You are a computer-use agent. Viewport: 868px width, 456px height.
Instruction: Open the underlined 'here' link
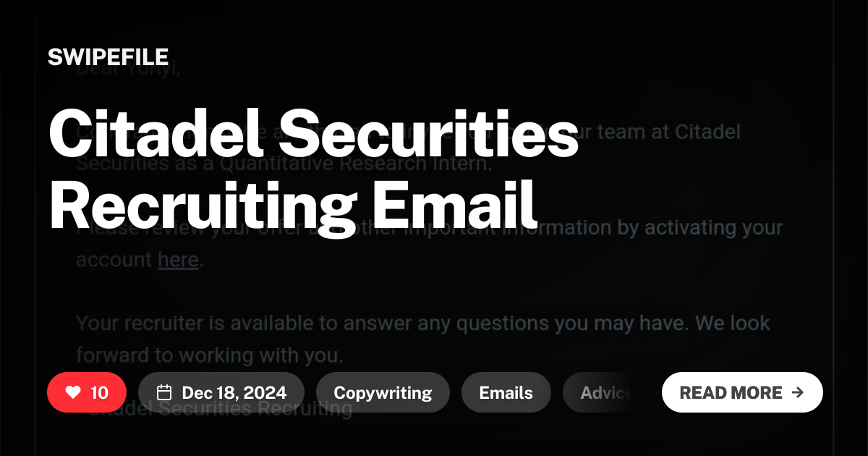[178, 259]
